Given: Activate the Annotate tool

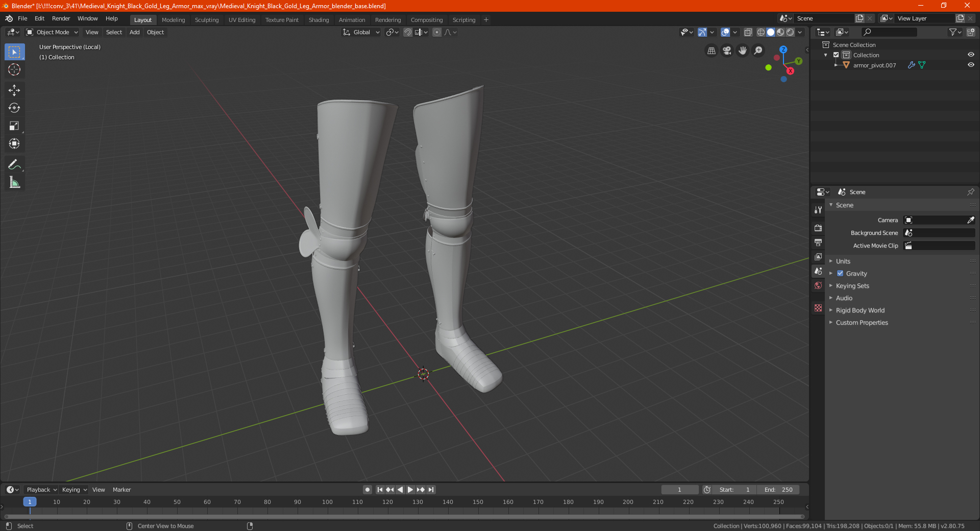Looking at the screenshot, I should click(x=14, y=164).
